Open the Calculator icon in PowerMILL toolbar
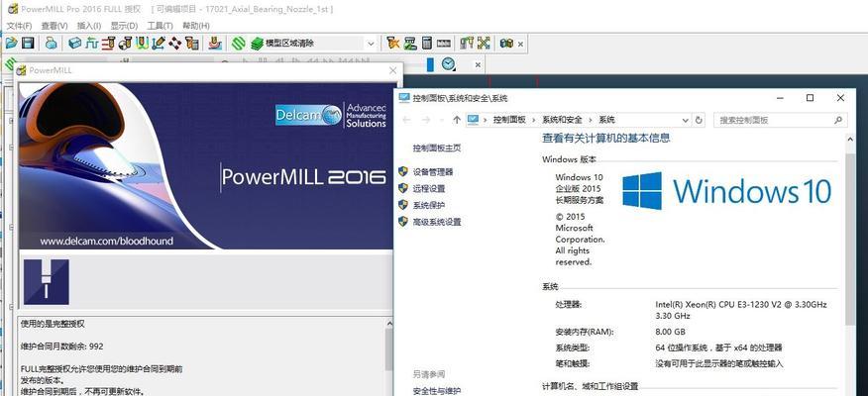 [x=427, y=43]
